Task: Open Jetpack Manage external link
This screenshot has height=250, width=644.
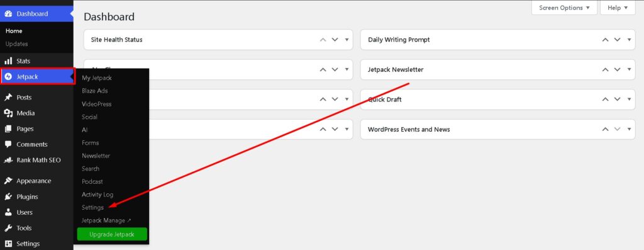Action: pyautogui.click(x=106, y=220)
